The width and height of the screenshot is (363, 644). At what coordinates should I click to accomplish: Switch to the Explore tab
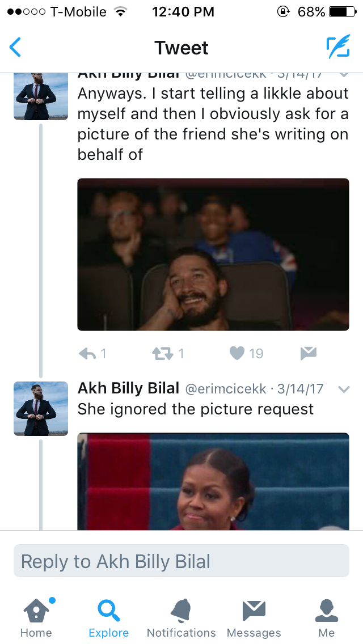coord(109,617)
